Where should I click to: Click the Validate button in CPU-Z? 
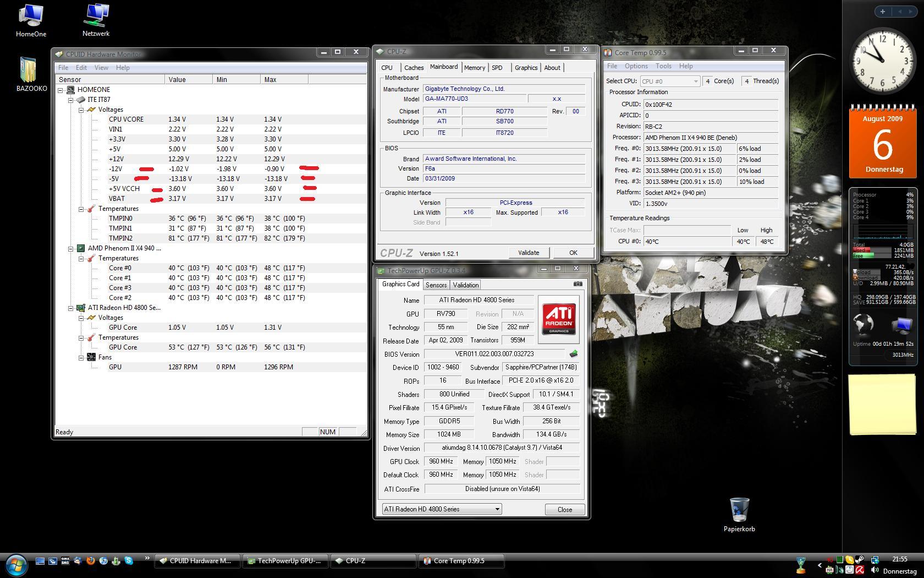click(x=529, y=253)
